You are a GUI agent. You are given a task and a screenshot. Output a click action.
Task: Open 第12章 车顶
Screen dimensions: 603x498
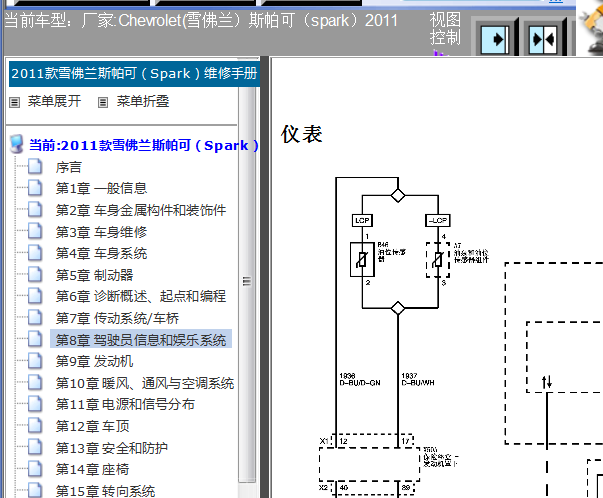tap(92, 426)
